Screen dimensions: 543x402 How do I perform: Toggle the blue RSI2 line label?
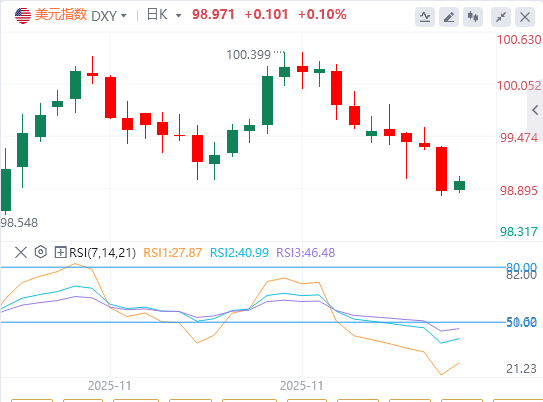(x=239, y=253)
